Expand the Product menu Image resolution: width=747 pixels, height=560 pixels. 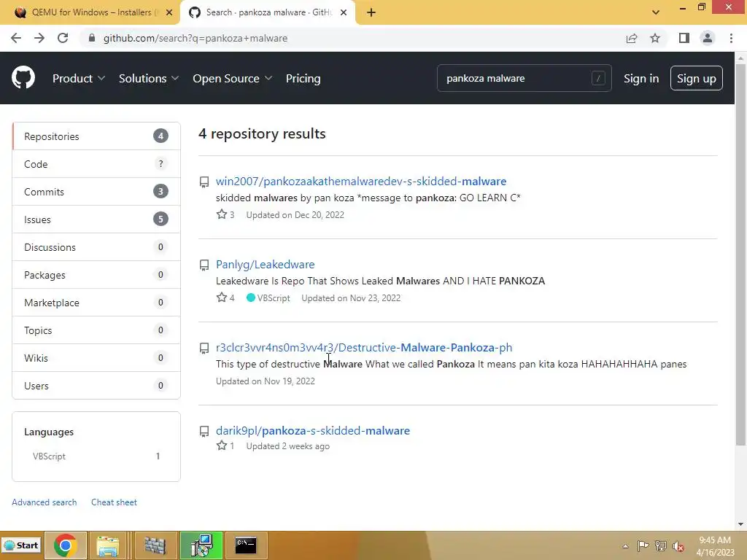(x=79, y=78)
